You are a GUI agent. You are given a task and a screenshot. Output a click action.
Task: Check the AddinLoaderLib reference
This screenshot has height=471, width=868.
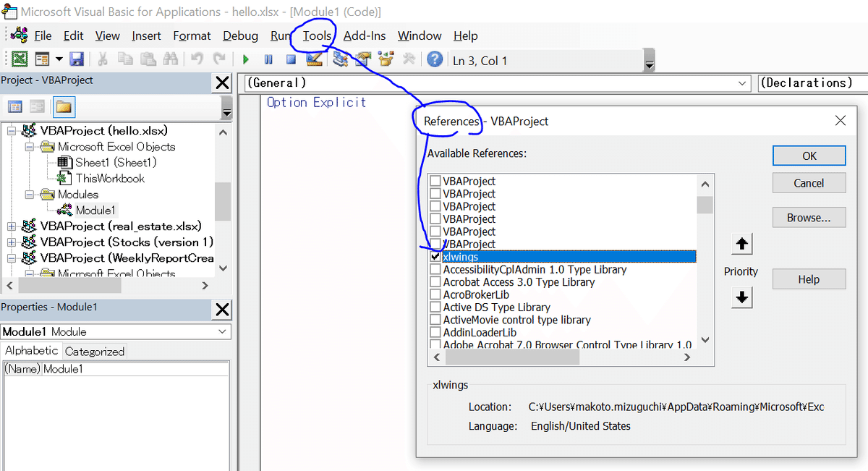[x=435, y=332]
